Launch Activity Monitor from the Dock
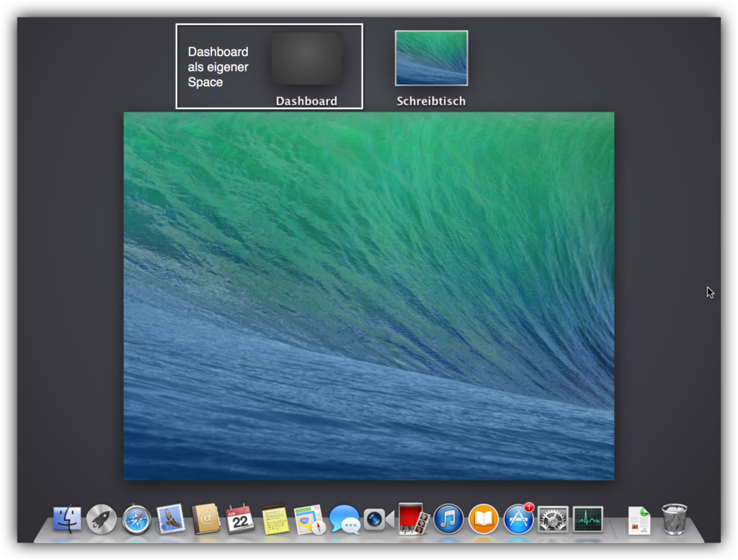Screen dimensions: 738x560 click(x=588, y=520)
